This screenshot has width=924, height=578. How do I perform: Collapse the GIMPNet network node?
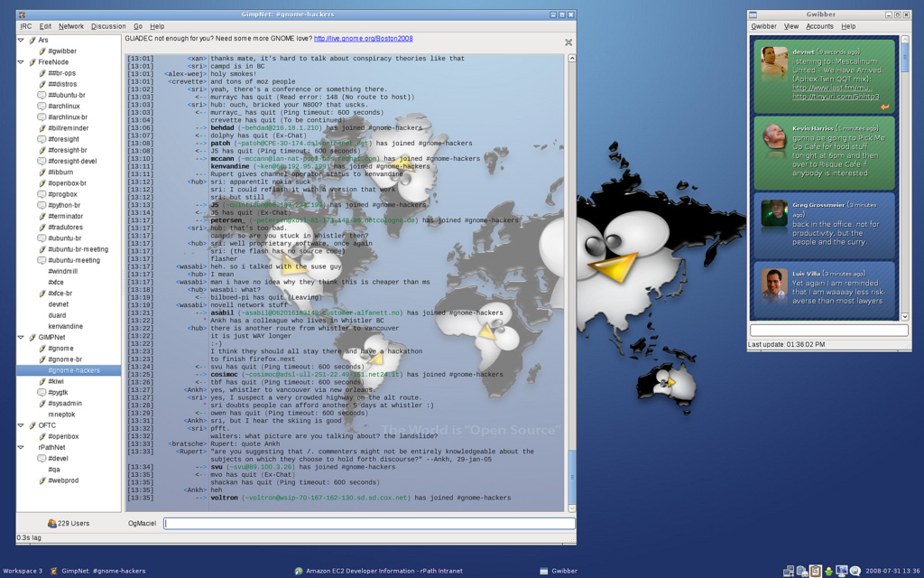[22, 337]
